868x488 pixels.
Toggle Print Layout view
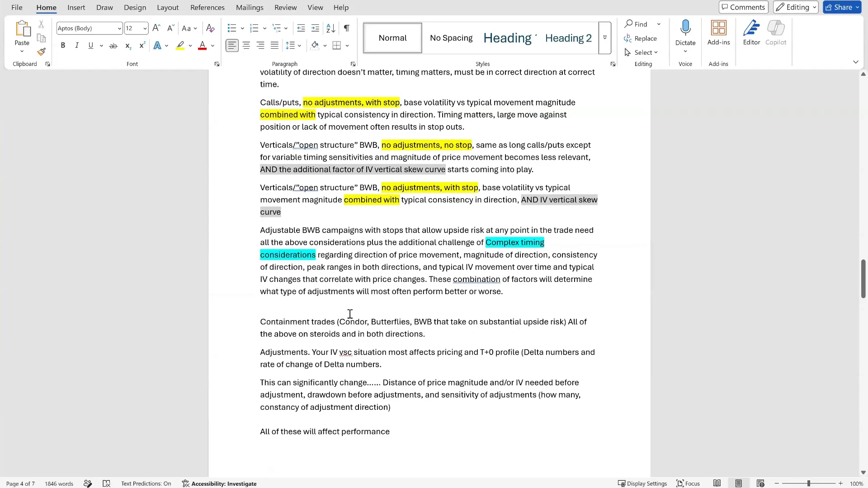point(739,483)
